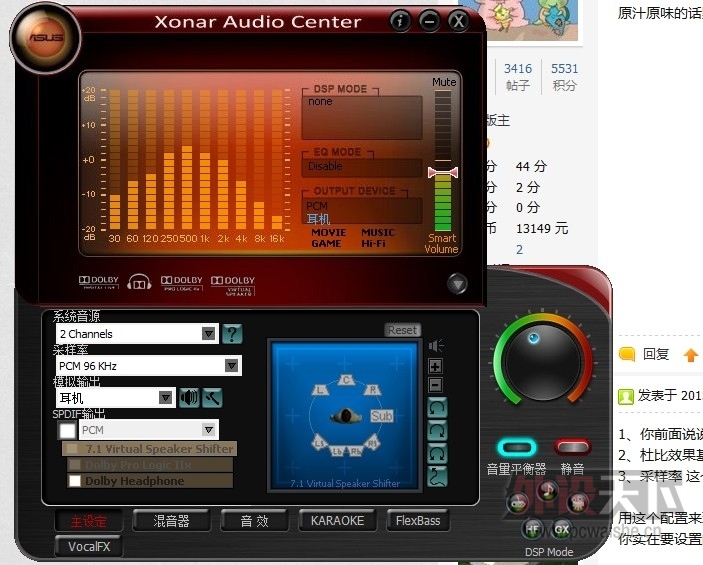Open the analog output (耳机) dropdown
703x565 pixels.
166,398
